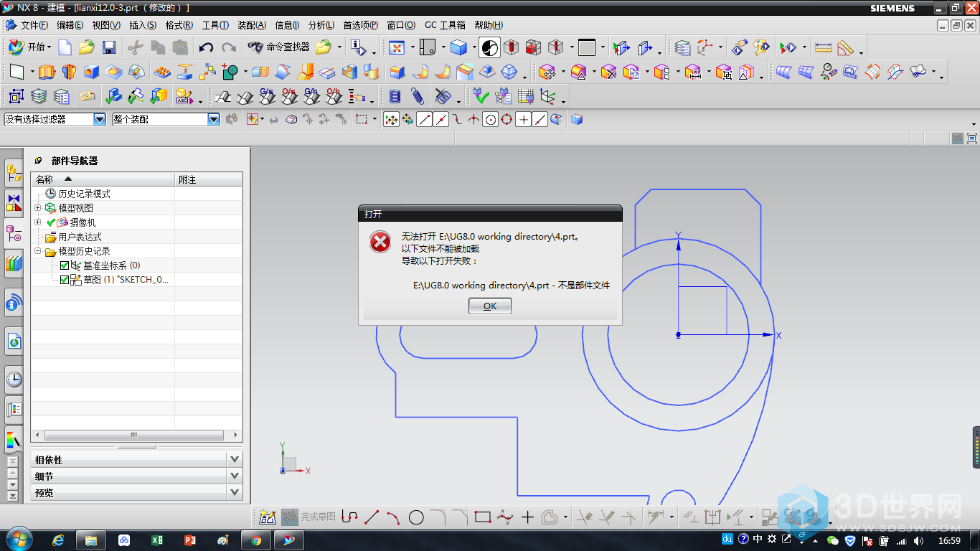Open Excel from the taskbar
980x551 pixels.
157,540
